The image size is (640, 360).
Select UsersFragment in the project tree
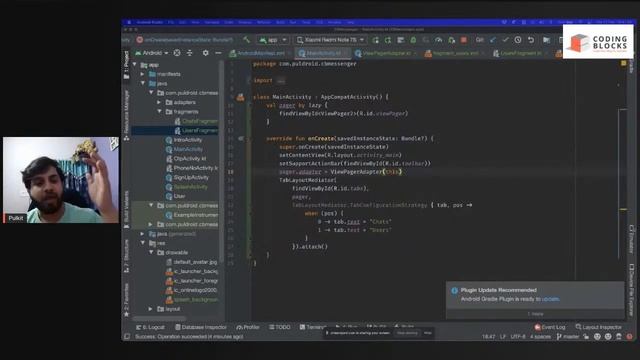(196, 131)
